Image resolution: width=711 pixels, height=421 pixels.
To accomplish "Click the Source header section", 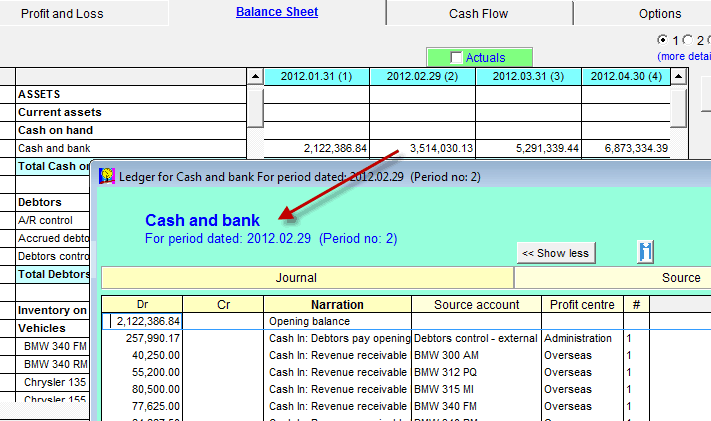I will (x=680, y=278).
